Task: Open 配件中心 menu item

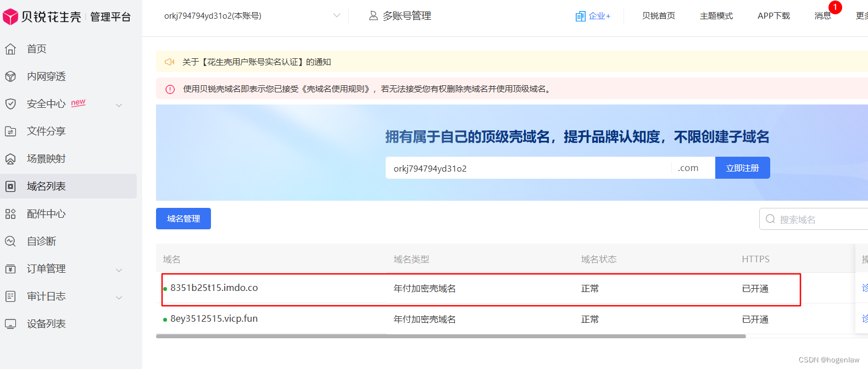Action: click(x=46, y=214)
